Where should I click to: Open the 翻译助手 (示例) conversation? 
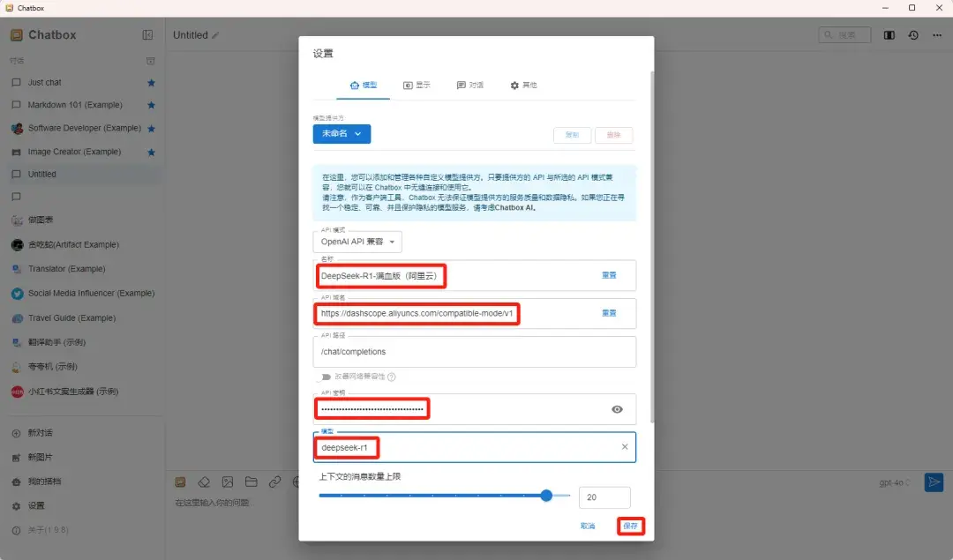82,342
